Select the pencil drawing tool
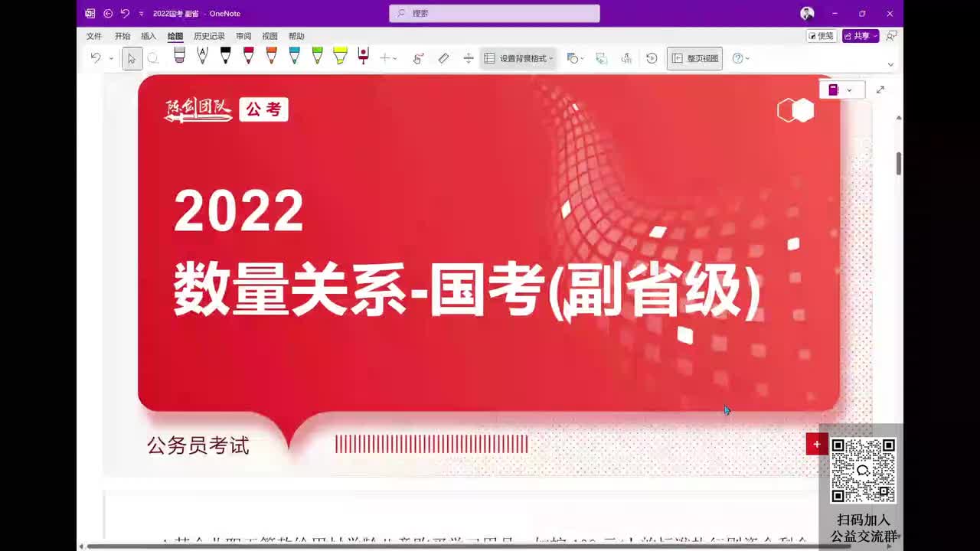 point(202,55)
